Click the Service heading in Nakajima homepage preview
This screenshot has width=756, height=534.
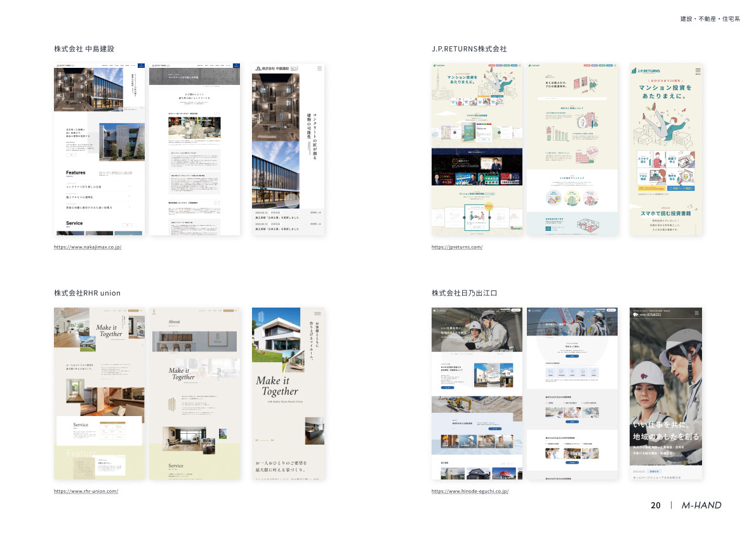74,223
